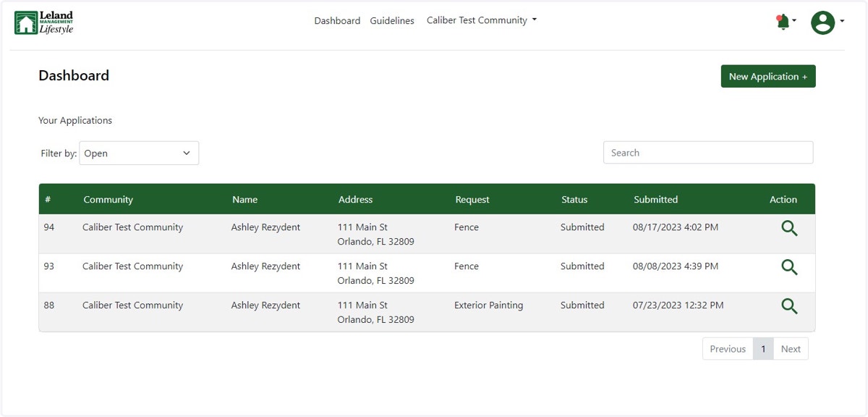
Task: Sort by the Status column header
Action: coord(574,200)
